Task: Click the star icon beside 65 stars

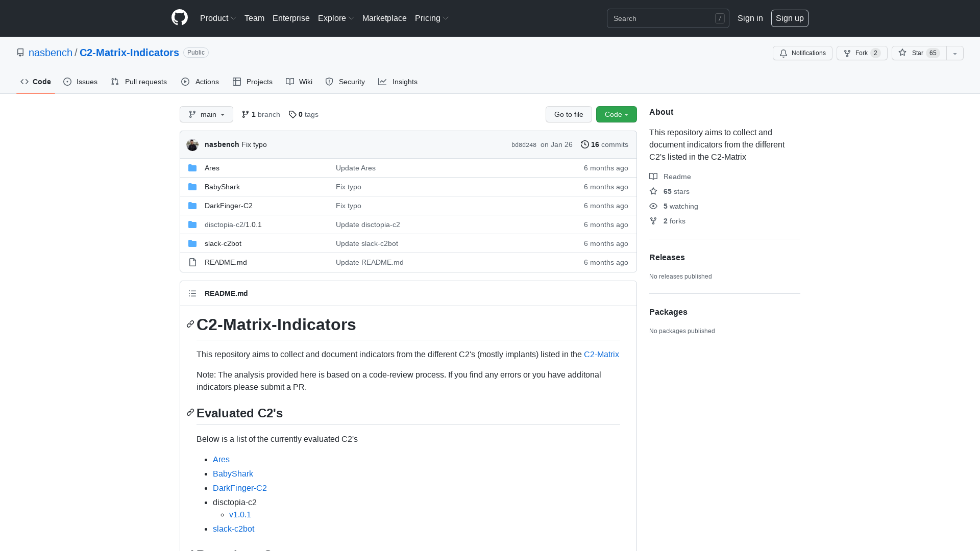Action: 653,191
